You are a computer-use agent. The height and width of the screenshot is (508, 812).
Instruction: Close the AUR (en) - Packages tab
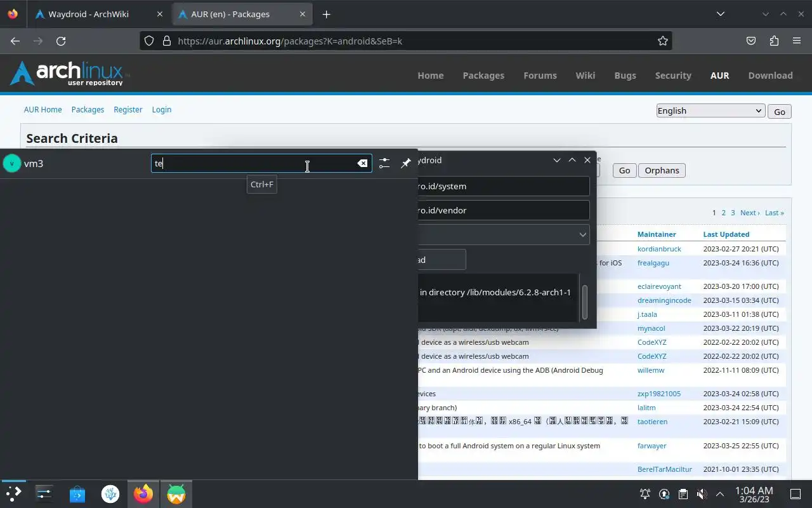pos(303,14)
